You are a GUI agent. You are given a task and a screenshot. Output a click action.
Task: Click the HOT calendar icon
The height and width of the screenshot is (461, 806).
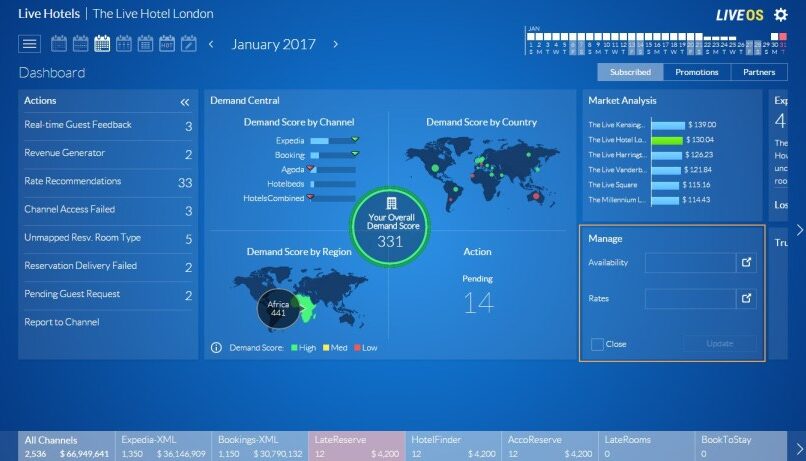tap(167, 44)
